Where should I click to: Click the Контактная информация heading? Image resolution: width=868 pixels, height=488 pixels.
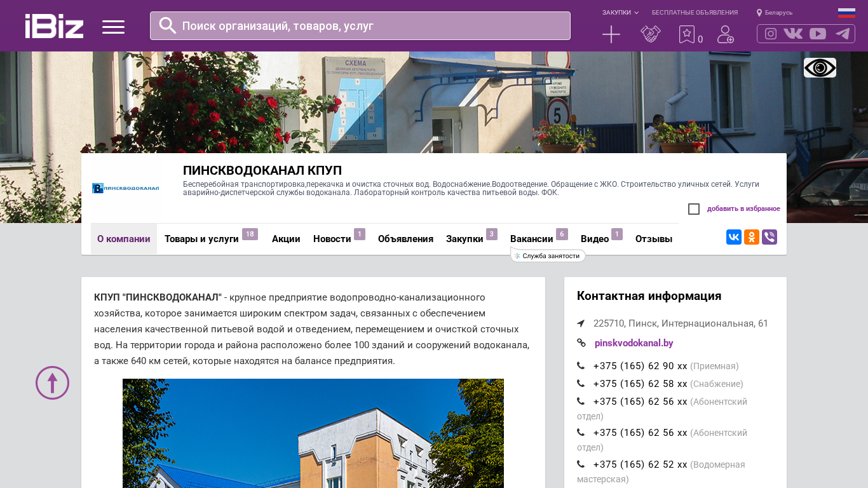pyautogui.click(x=649, y=296)
